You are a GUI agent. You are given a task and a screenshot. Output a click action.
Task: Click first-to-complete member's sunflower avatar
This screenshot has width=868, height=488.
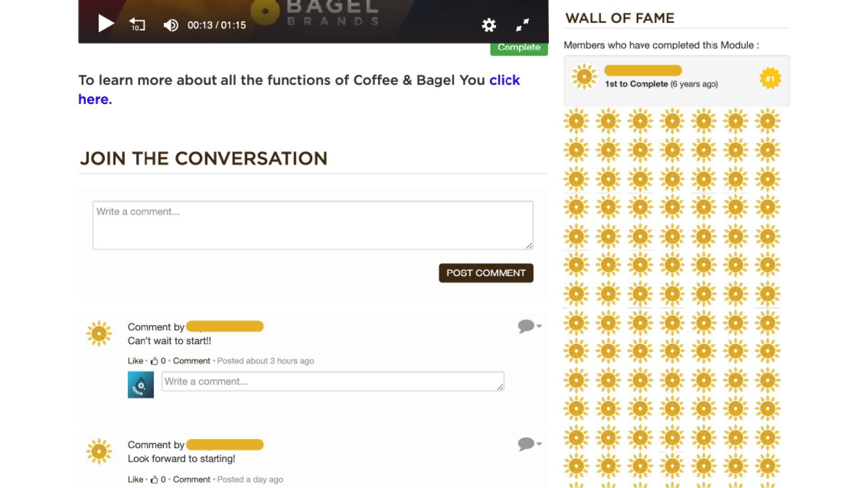(584, 76)
